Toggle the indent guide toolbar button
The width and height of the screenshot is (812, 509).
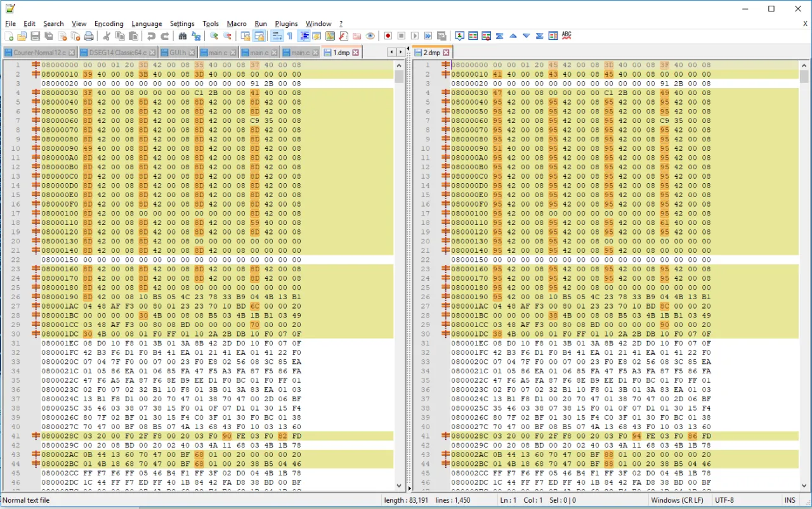pos(303,36)
